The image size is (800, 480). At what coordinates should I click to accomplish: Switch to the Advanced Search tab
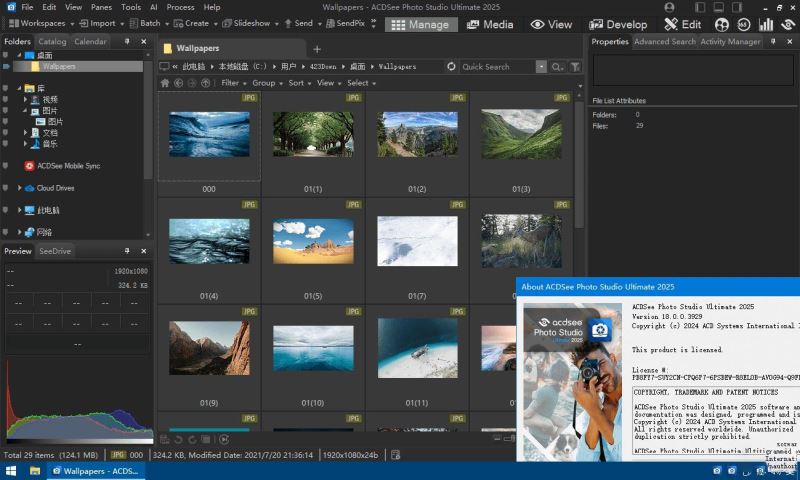click(665, 41)
